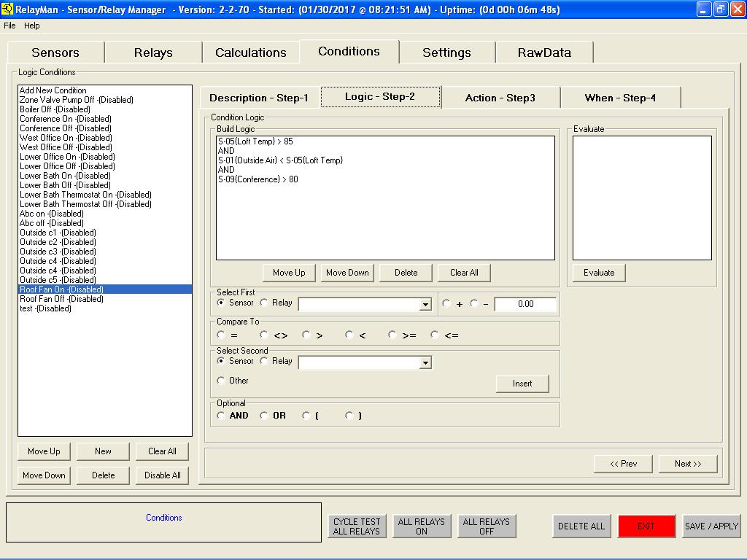Click SAVE / APPLY button

click(711, 526)
